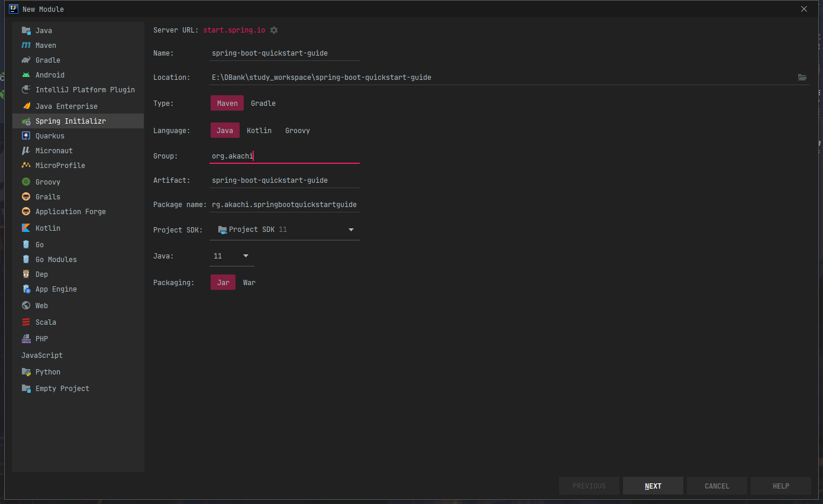Open the Project SDK dropdown
Image resolution: width=823 pixels, height=504 pixels.
285,230
